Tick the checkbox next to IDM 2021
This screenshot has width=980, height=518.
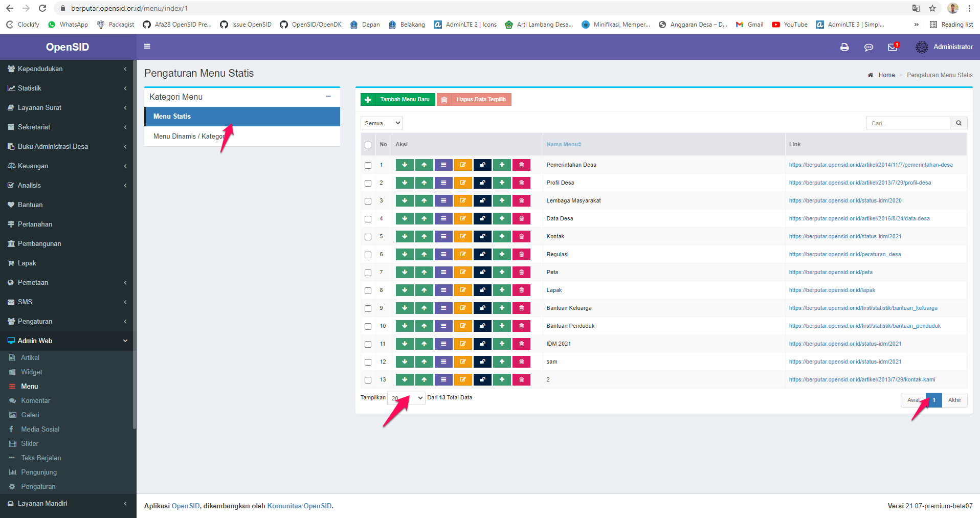368,344
